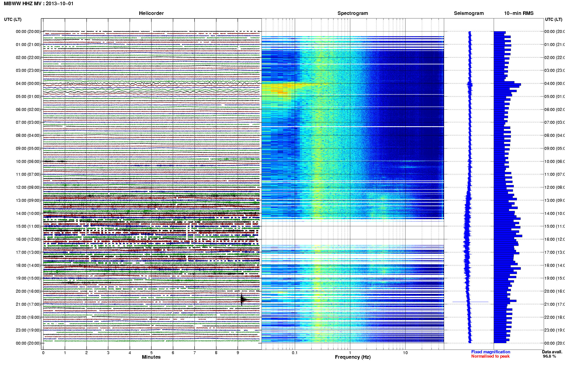The width and height of the screenshot is (588, 368).
Task: Click the right '20:00 (16:' time label
Action: pos(554,291)
